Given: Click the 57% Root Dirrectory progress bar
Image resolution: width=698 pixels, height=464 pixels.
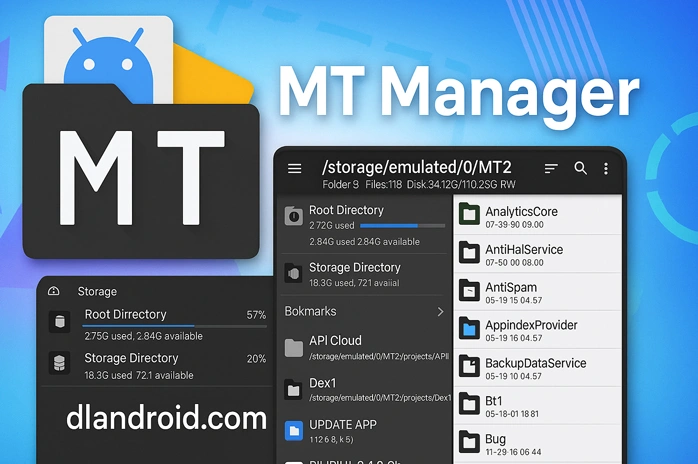Looking at the screenshot, I should pos(174,326).
